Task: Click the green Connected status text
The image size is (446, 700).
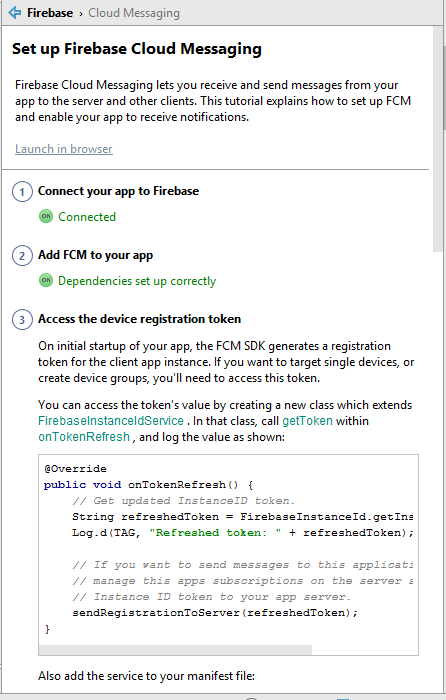Action: click(87, 217)
